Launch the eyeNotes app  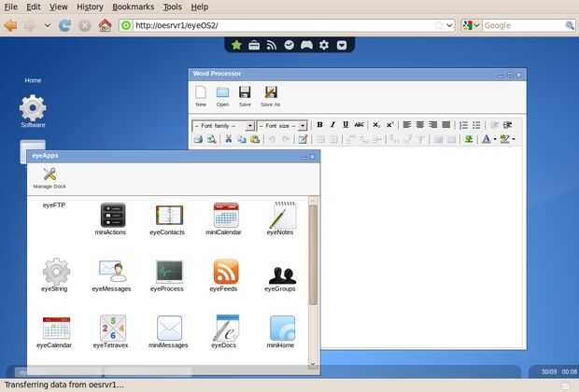click(x=281, y=218)
